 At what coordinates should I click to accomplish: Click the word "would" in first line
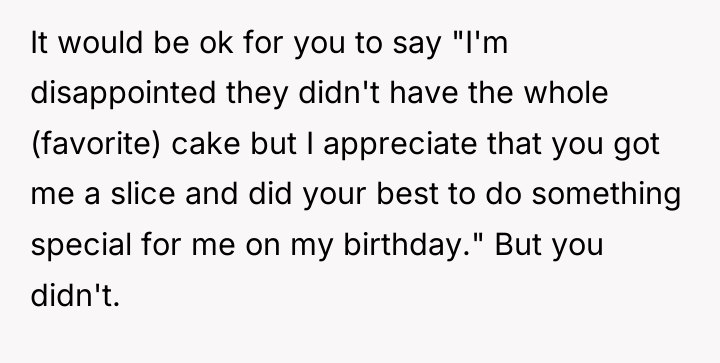(x=101, y=43)
